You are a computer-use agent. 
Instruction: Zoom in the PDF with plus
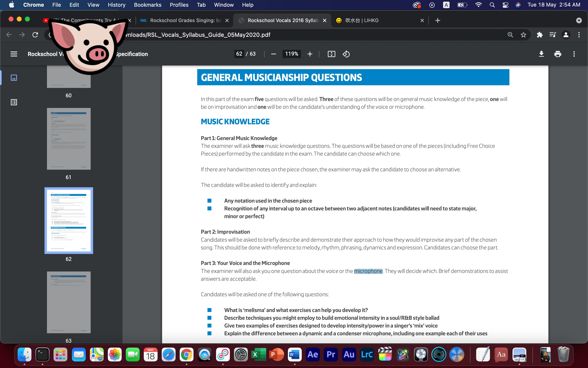310,54
